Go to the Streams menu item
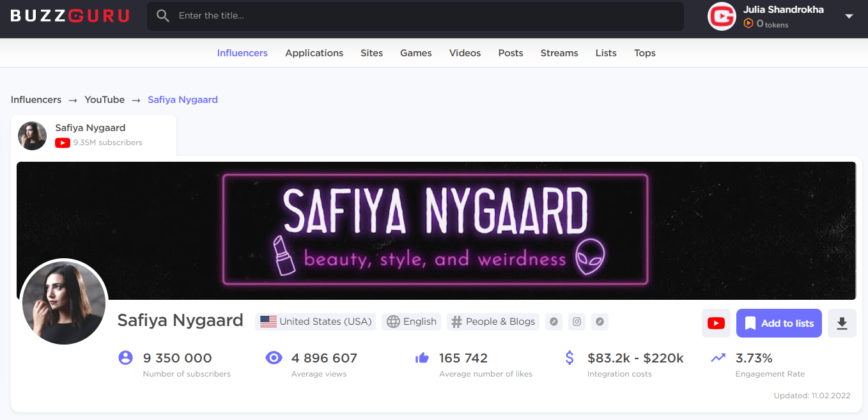Screen dimensions: 868x420 pos(559,53)
